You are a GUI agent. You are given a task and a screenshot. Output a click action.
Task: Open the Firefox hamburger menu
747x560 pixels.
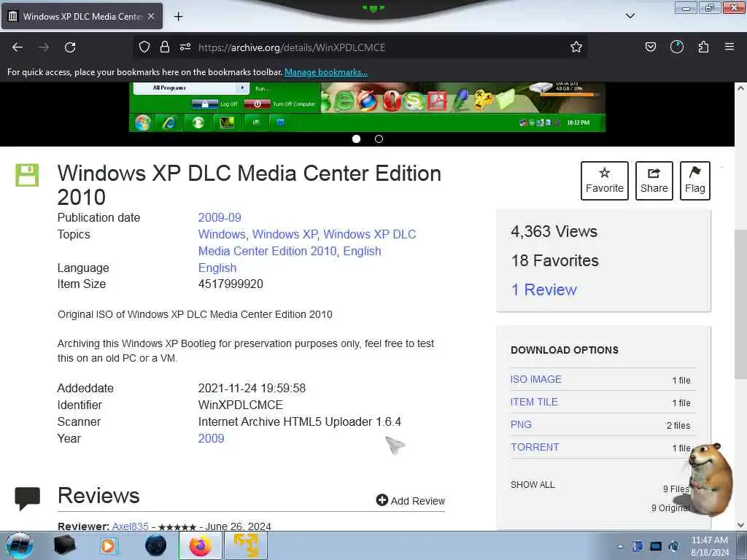(x=729, y=47)
